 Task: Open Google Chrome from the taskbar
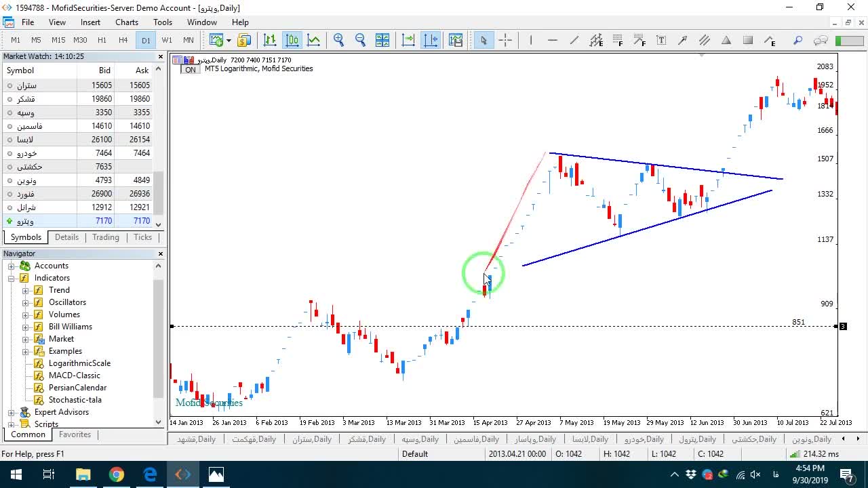117,474
